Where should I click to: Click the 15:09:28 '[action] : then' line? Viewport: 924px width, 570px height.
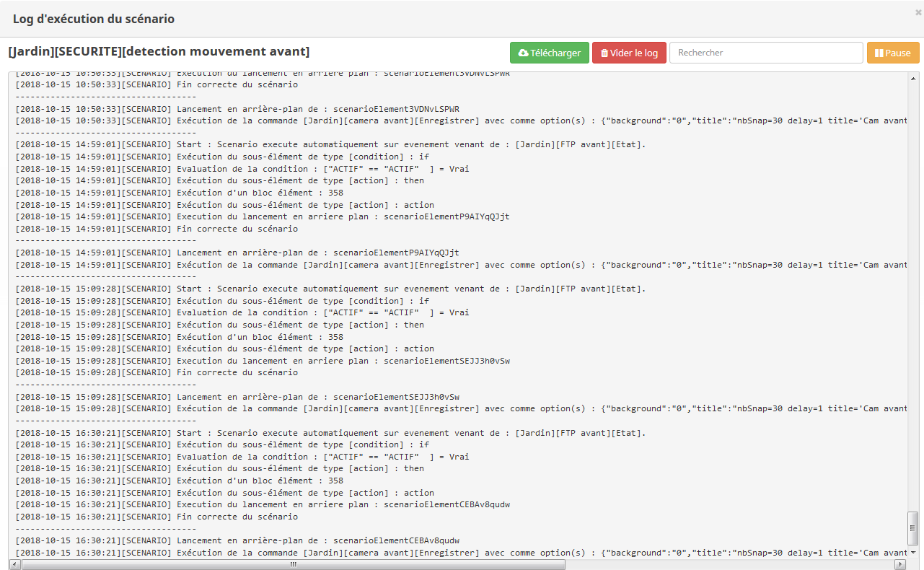point(220,325)
